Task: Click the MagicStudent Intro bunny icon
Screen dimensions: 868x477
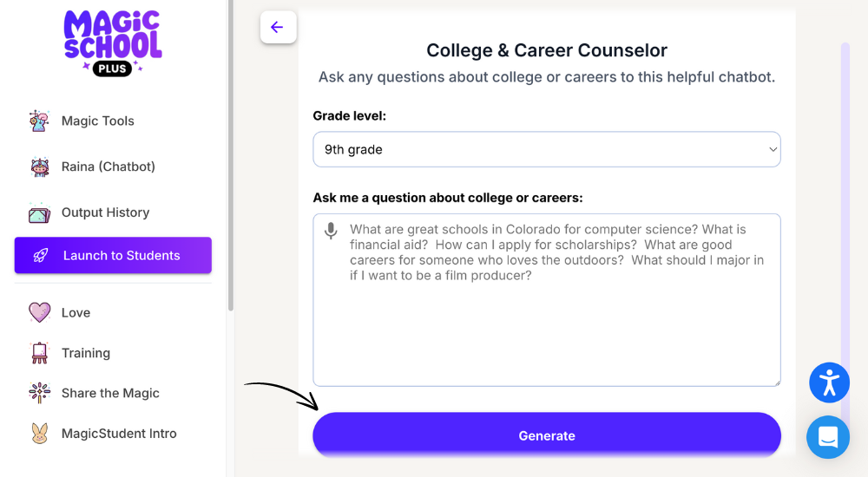Action: pos(39,434)
